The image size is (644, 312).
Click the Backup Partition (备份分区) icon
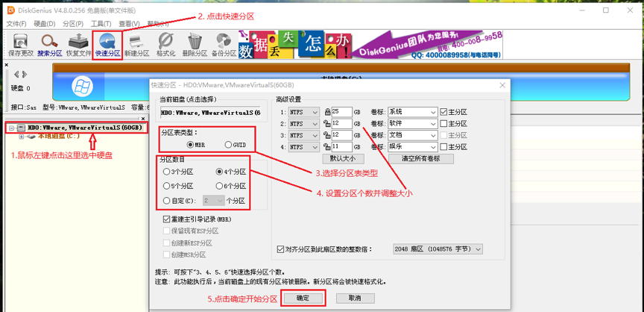click(224, 46)
